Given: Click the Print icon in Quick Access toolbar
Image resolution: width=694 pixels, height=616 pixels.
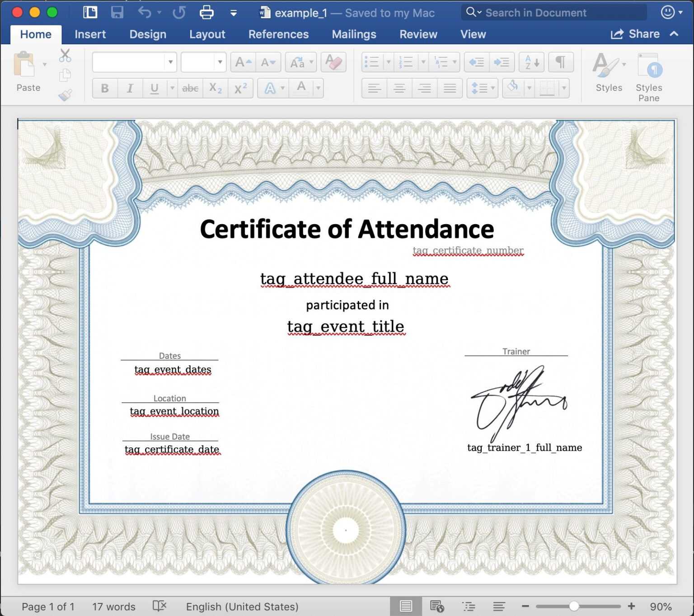Looking at the screenshot, I should pos(206,12).
